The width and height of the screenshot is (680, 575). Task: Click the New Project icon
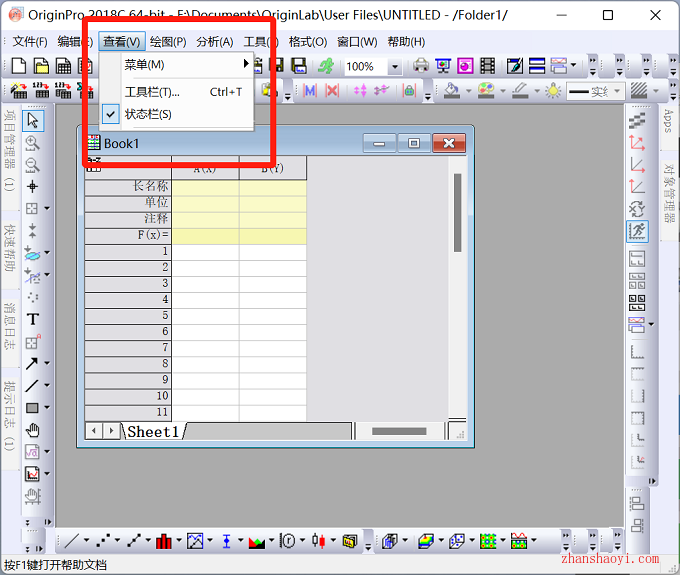tap(18, 66)
